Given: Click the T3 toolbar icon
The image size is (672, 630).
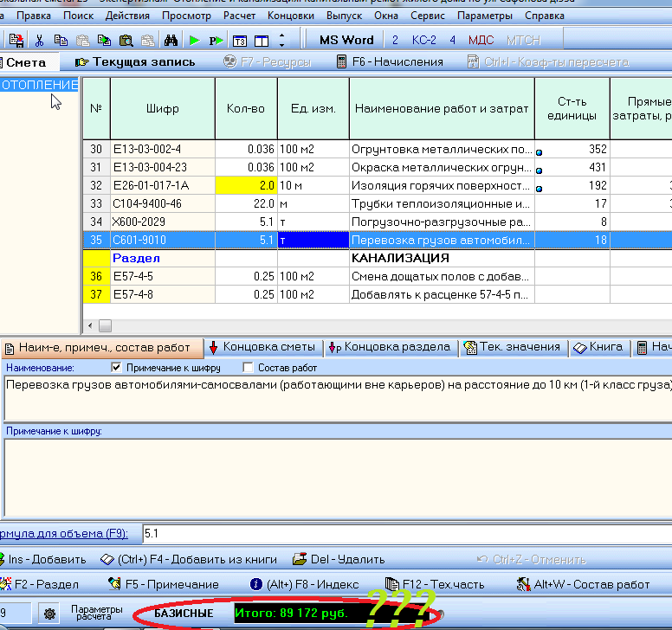Looking at the screenshot, I should click(x=240, y=40).
